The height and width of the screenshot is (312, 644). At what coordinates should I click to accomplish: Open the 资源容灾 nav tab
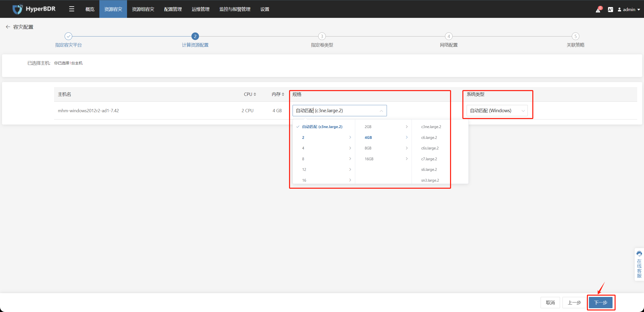[113, 9]
